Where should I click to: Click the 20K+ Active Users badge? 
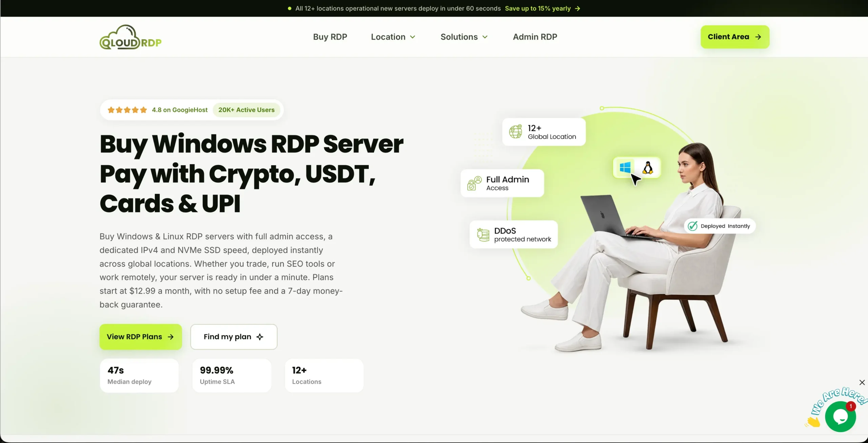tap(246, 110)
